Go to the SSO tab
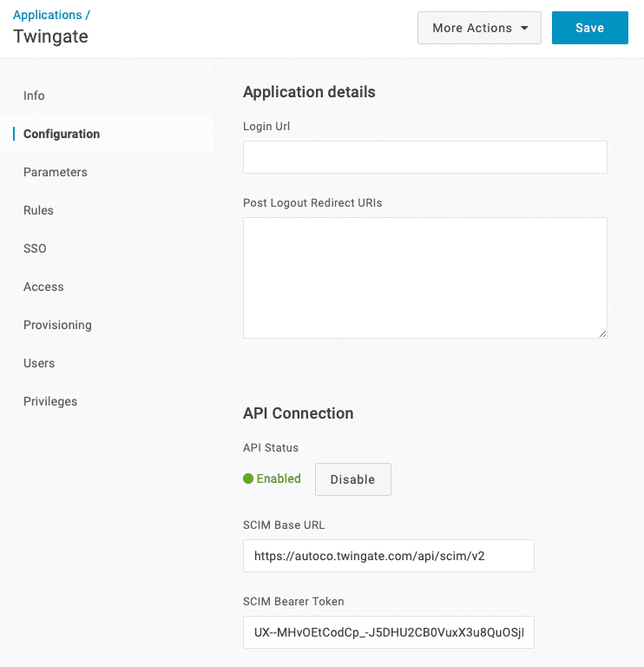 (x=35, y=248)
